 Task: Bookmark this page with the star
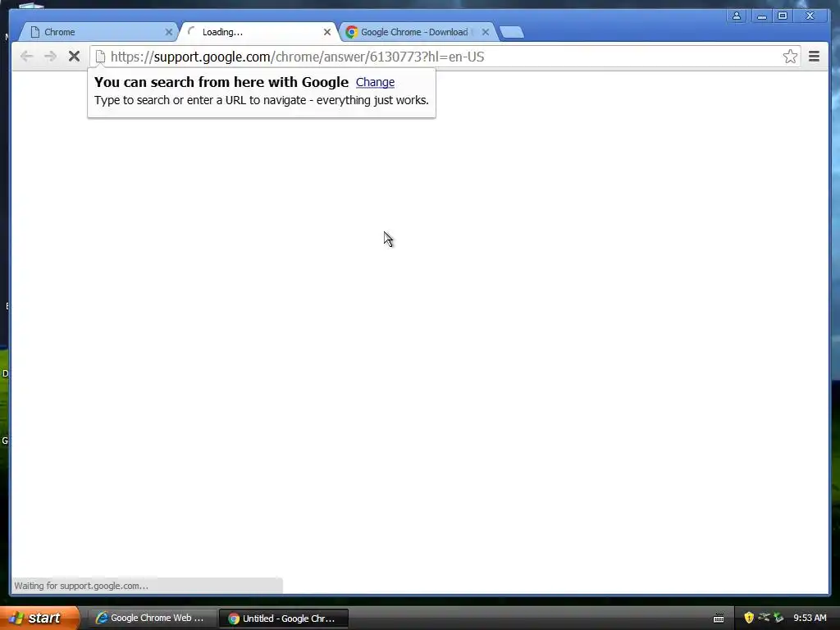pos(790,57)
